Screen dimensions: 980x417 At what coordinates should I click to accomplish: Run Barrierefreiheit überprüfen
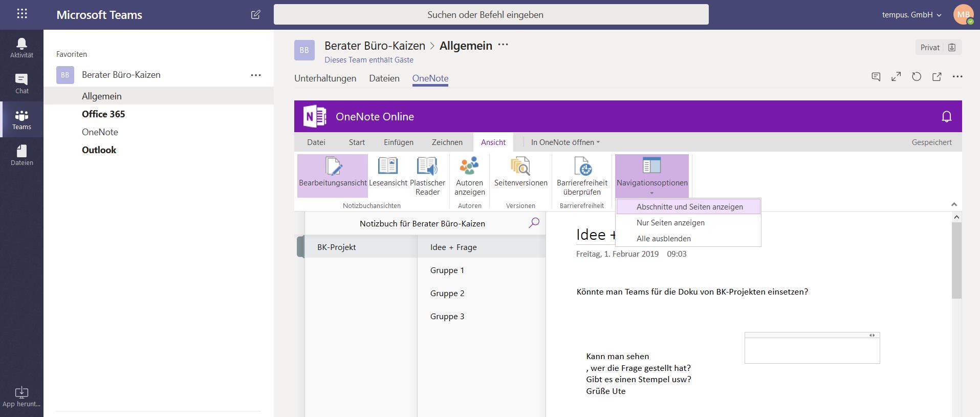[x=582, y=176]
